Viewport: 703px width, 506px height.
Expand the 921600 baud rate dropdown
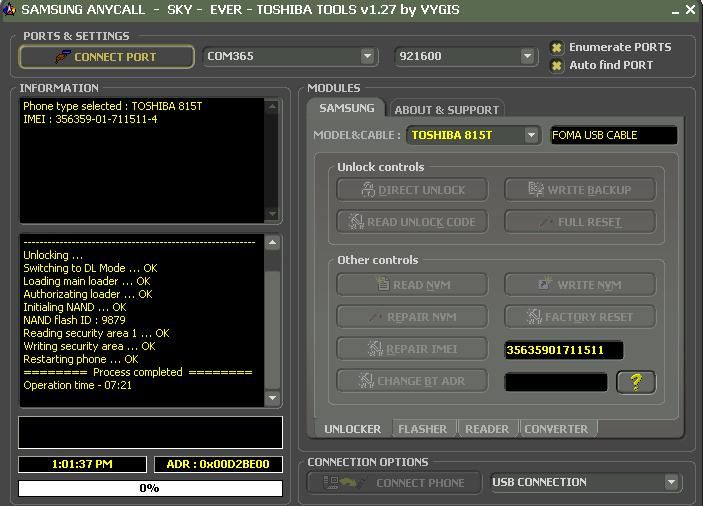[x=527, y=56]
